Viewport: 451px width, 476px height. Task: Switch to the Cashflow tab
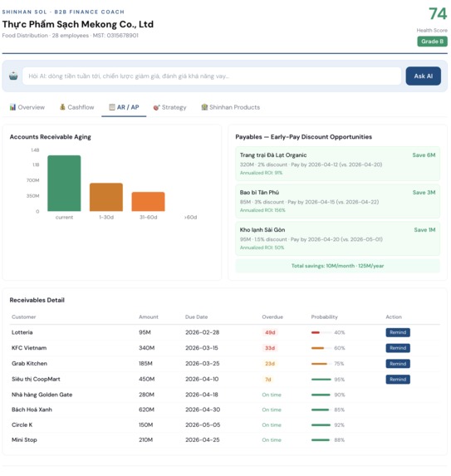point(76,107)
